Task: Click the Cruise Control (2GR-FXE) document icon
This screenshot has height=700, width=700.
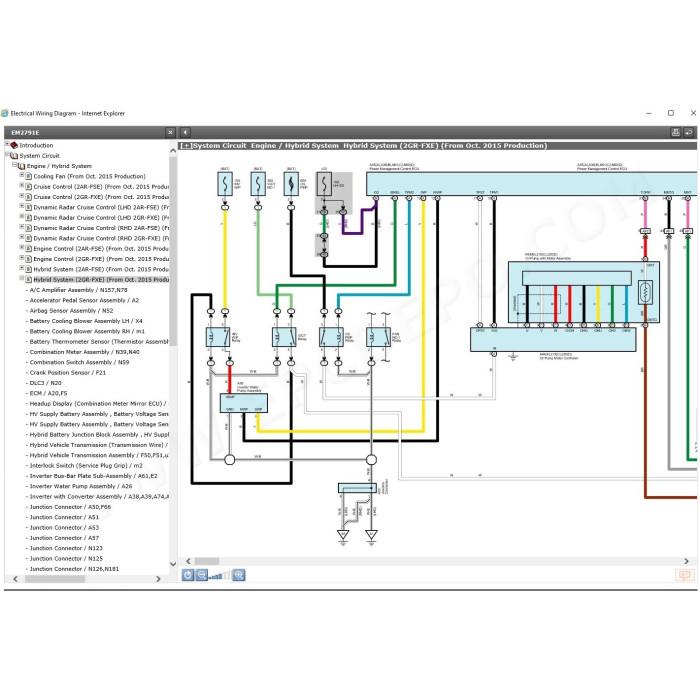Action: (x=28, y=197)
